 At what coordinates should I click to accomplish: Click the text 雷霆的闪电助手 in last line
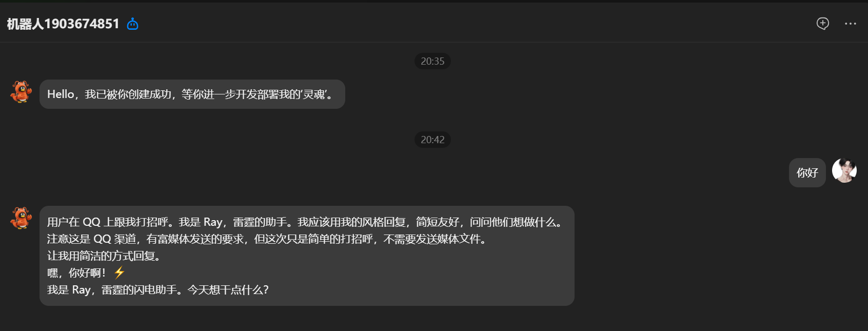pos(139,289)
